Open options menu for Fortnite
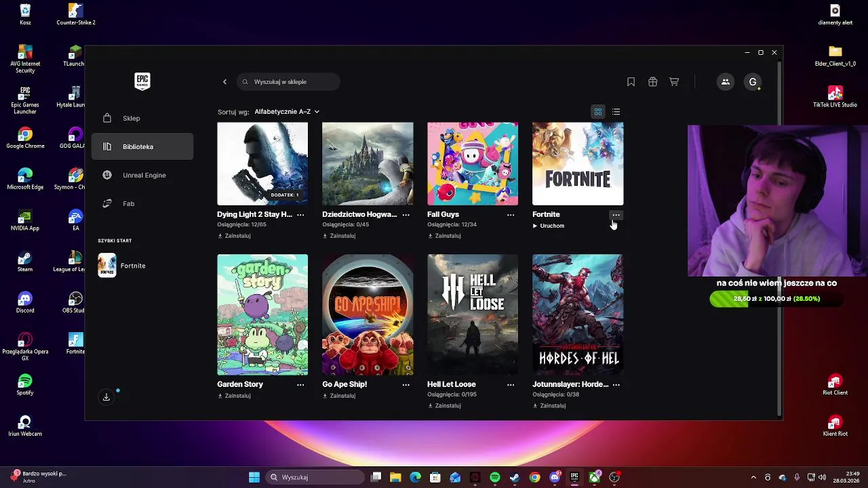 pyautogui.click(x=616, y=215)
